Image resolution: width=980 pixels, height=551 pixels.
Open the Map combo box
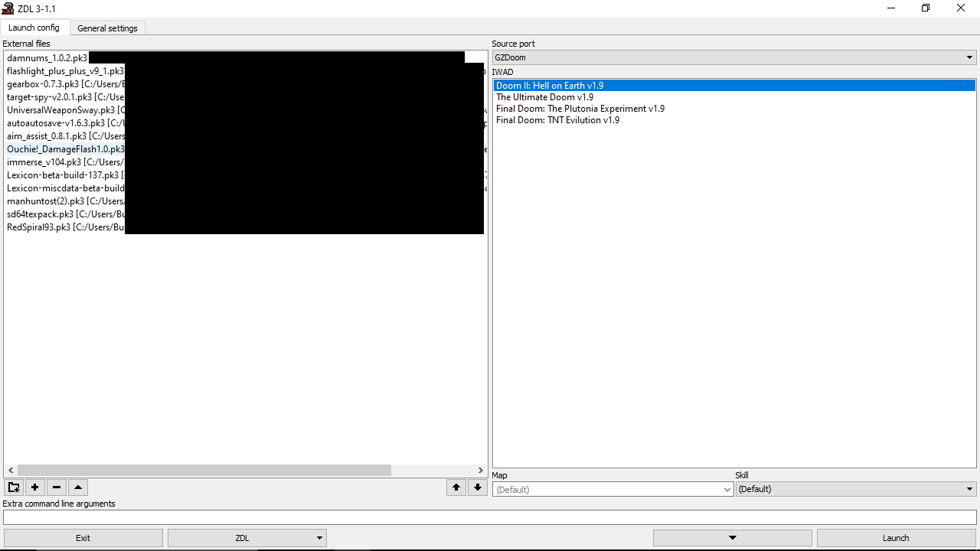[613, 489]
